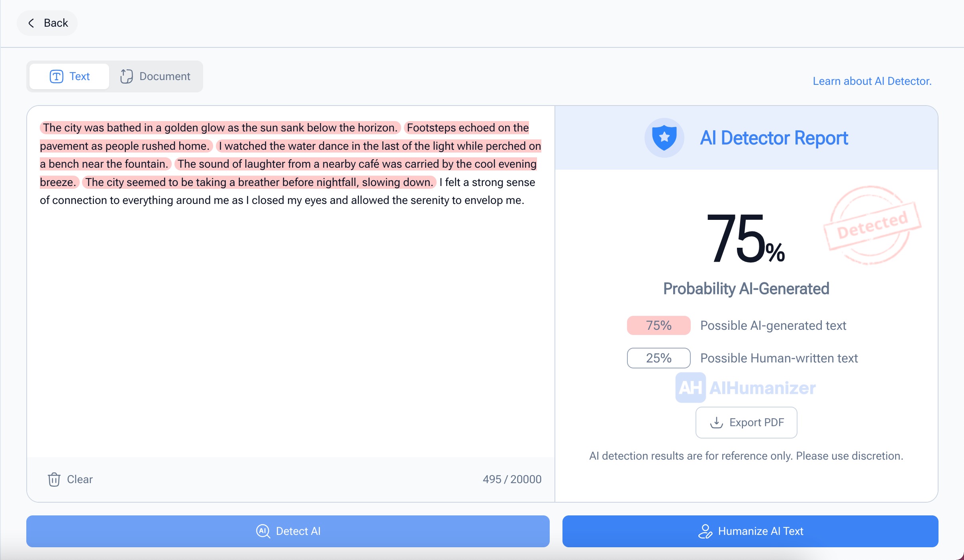Click the Humanize person icon
The width and height of the screenshot is (964, 560).
click(705, 531)
